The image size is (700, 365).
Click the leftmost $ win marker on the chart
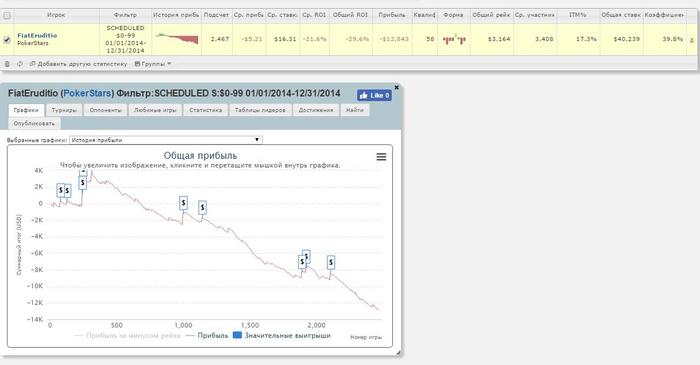[x=61, y=190]
